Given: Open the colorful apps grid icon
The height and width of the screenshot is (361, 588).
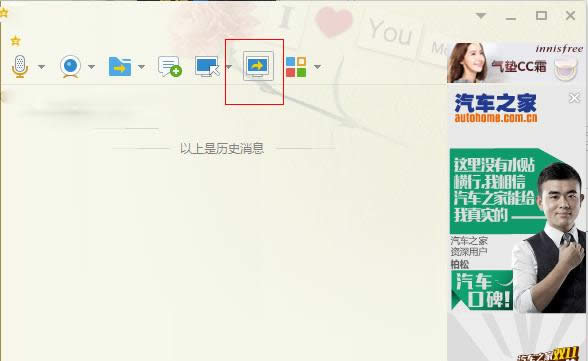Looking at the screenshot, I should (296, 67).
